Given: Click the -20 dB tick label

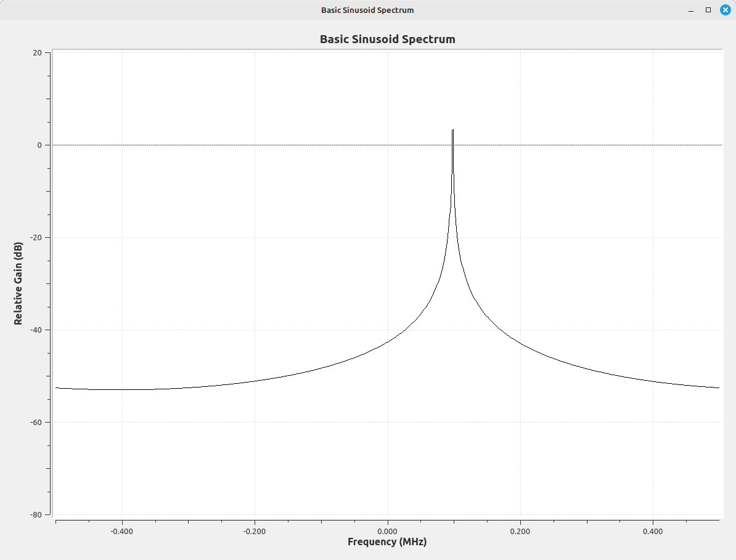Looking at the screenshot, I should click(x=36, y=238).
